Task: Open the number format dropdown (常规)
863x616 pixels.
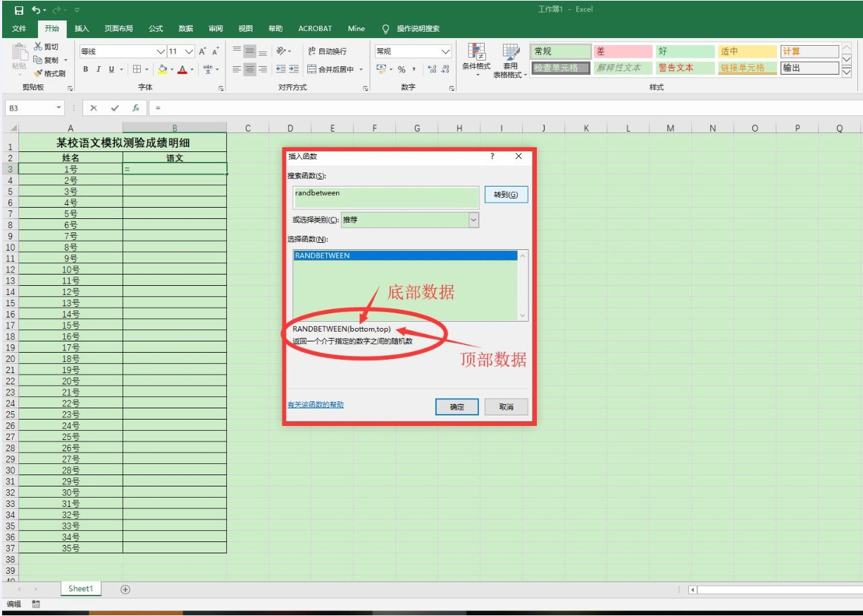Action: 445,51
